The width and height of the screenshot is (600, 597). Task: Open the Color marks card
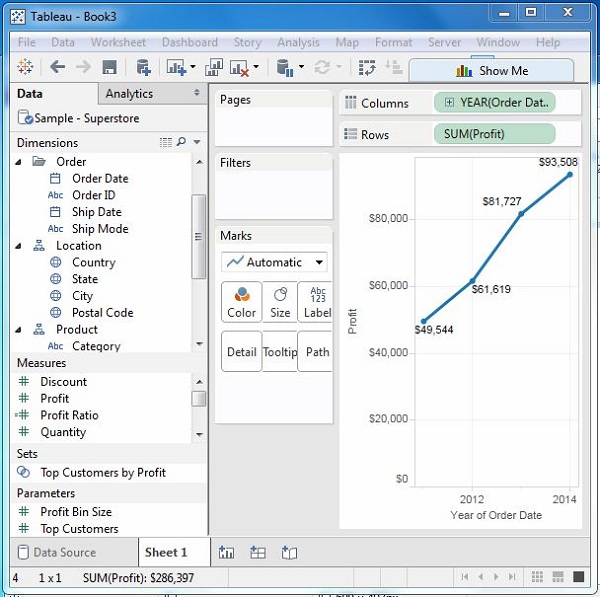pyautogui.click(x=241, y=301)
